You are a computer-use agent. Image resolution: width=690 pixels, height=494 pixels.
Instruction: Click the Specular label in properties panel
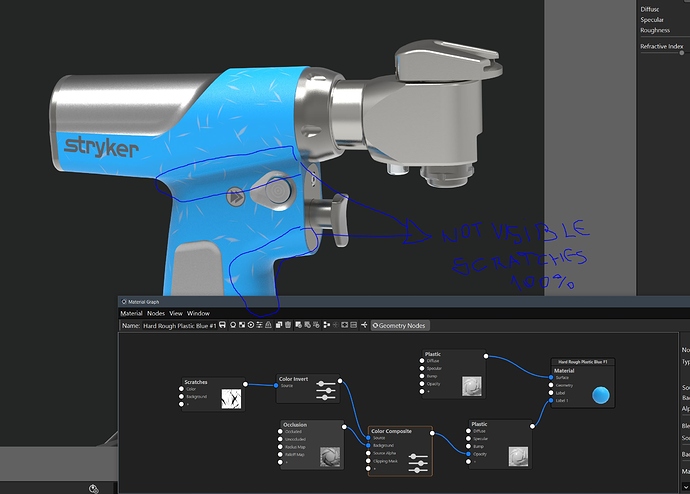coord(652,20)
